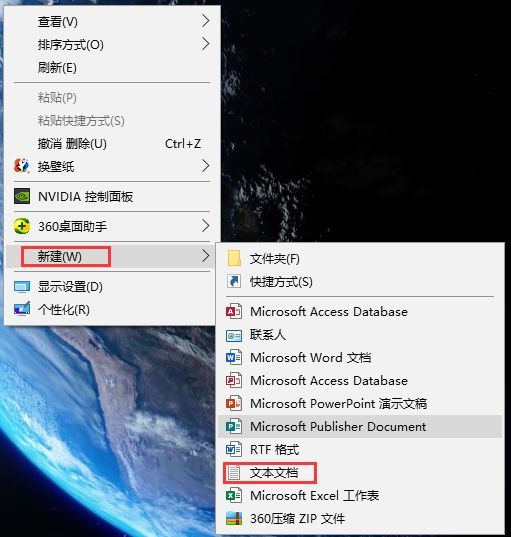Click the 联系人 contact card icon

click(x=234, y=336)
